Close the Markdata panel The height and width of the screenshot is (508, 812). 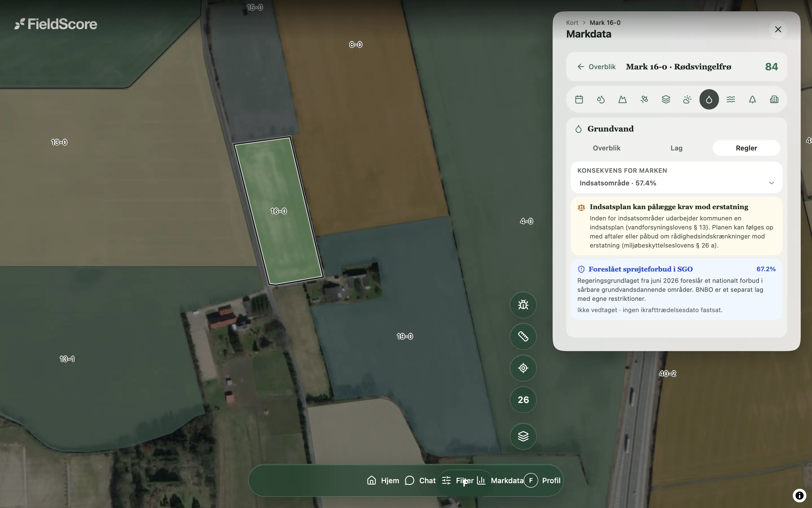click(778, 30)
